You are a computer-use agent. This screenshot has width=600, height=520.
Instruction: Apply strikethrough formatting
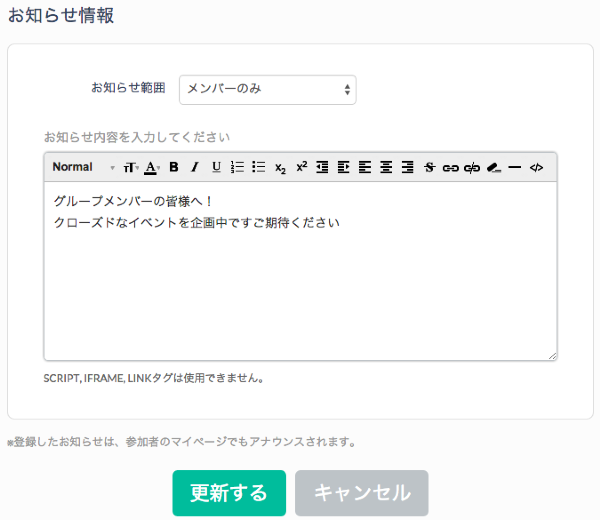coord(430,167)
